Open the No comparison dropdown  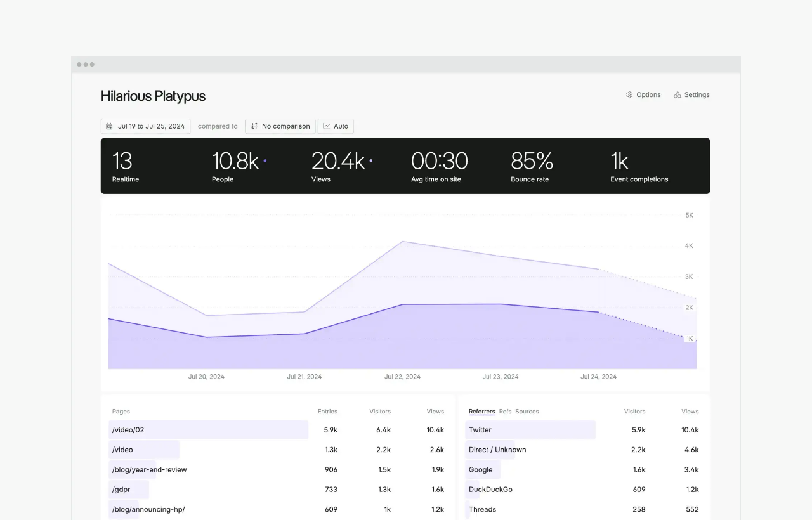click(x=280, y=126)
